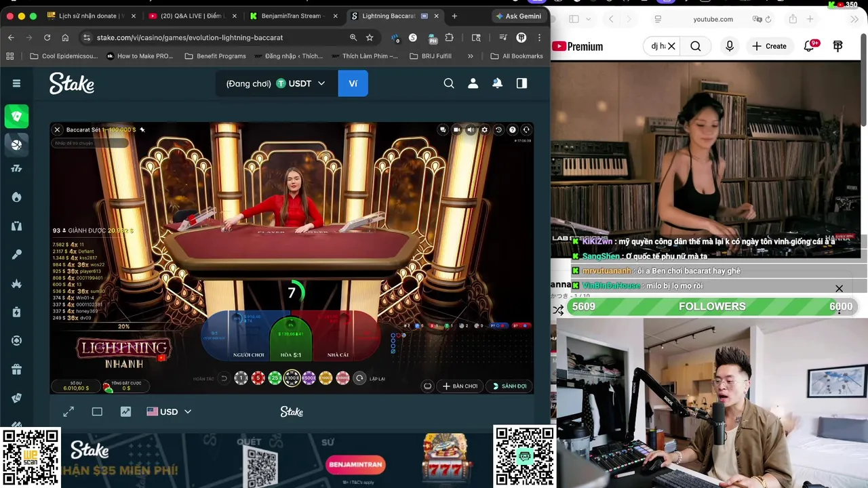Select the 1 value chip
This screenshot has width=868, height=488.
tap(241, 378)
